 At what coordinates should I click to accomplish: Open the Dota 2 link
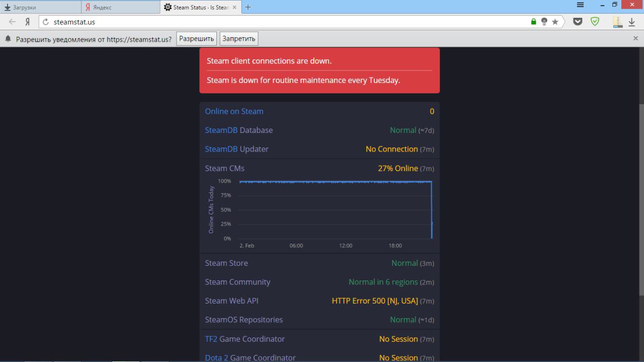pyautogui.click(x=216, y=357)
